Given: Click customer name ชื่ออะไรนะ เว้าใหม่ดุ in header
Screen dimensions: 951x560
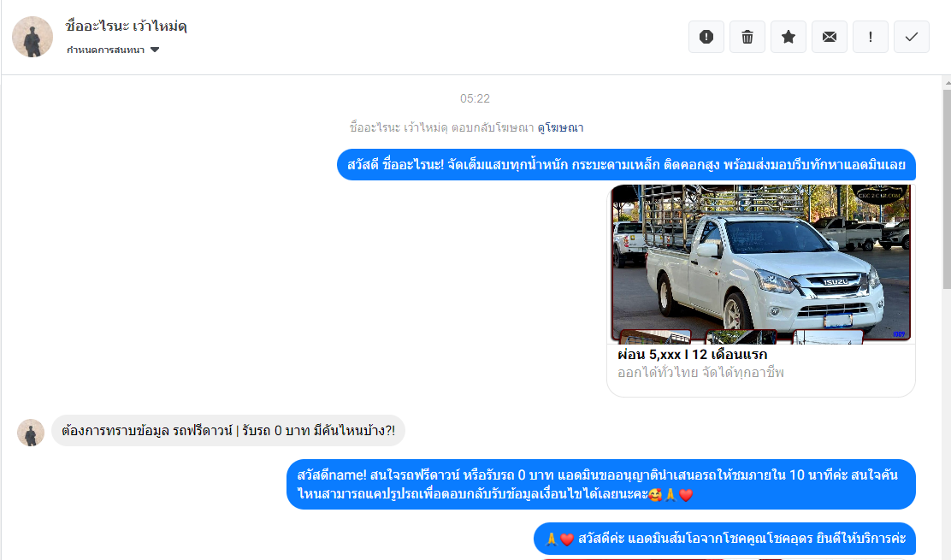Looking at the screenshot, I should point(127,26).
